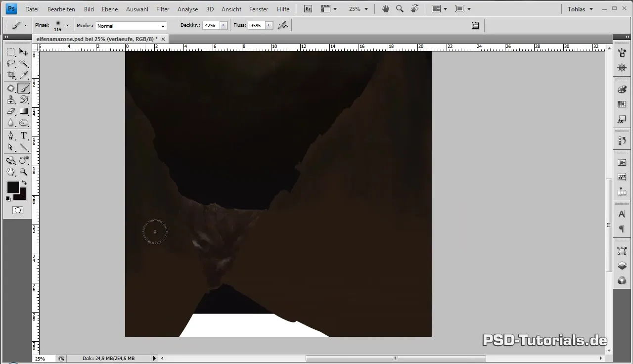Open the foreground color picker
Viewport: 633px width, 364px height.
tap(13, 187)
